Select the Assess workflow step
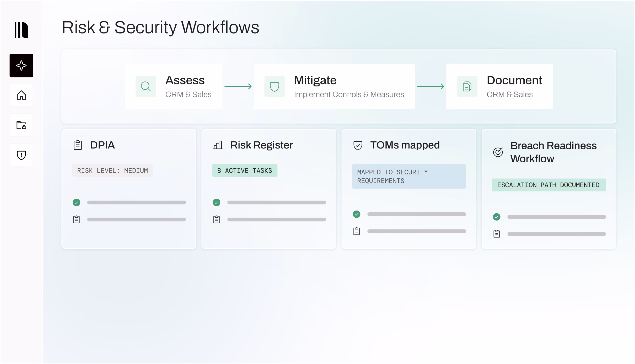 [174, 86]
